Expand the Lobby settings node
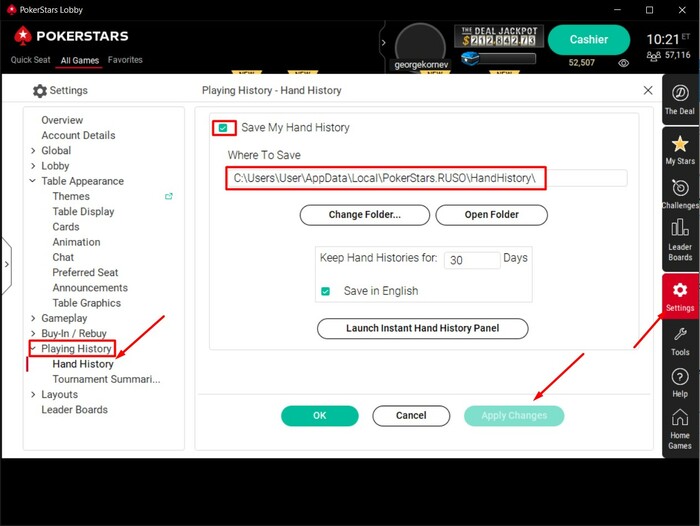The height and width of the screenshot is (526, 700). coord(33,166)
